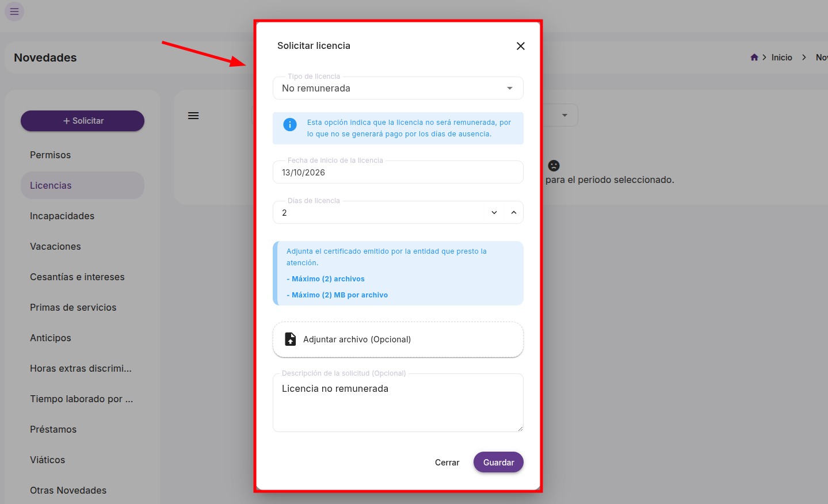The width and height of the screenshot is (828, 504).
Task: Click the + Solicitar button in sidebar
Action: [82, 121]
